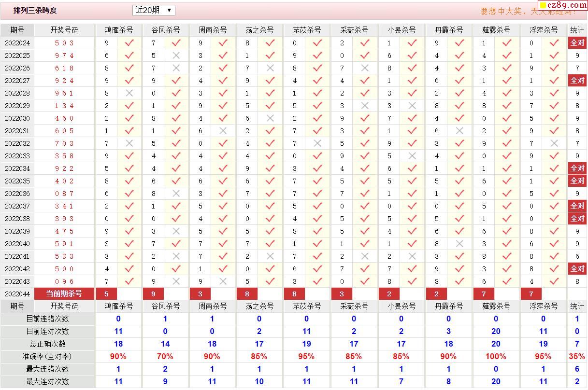Click 鸿雁's current kill number 5
The image size is (588, 390).
click(x=106, y=293)
